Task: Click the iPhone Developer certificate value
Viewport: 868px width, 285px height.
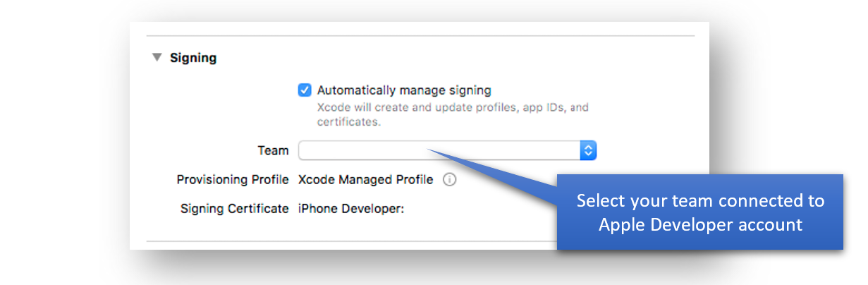Action: [350, 208]
